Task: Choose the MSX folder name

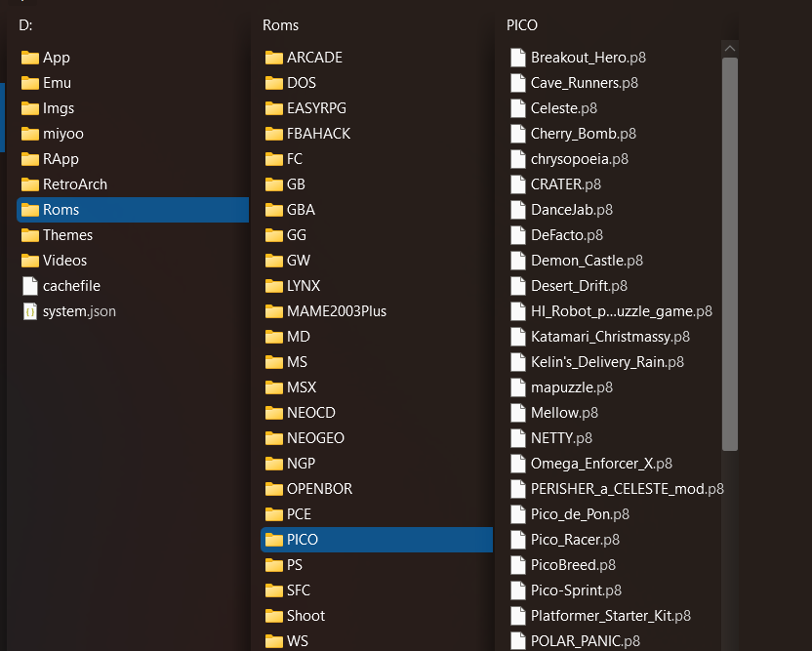Action: point(302,387)
